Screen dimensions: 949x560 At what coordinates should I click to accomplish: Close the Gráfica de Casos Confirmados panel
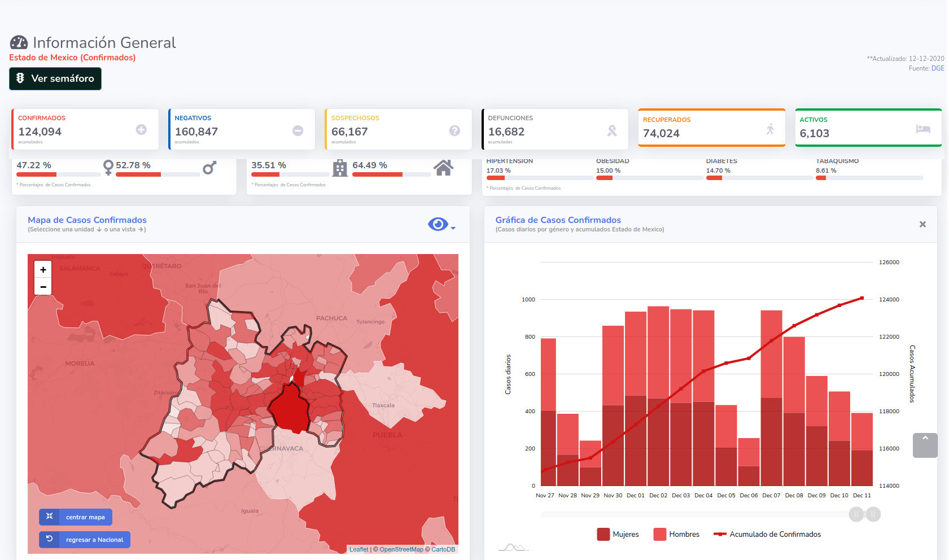pyautogui.click(x=922, y=224)
